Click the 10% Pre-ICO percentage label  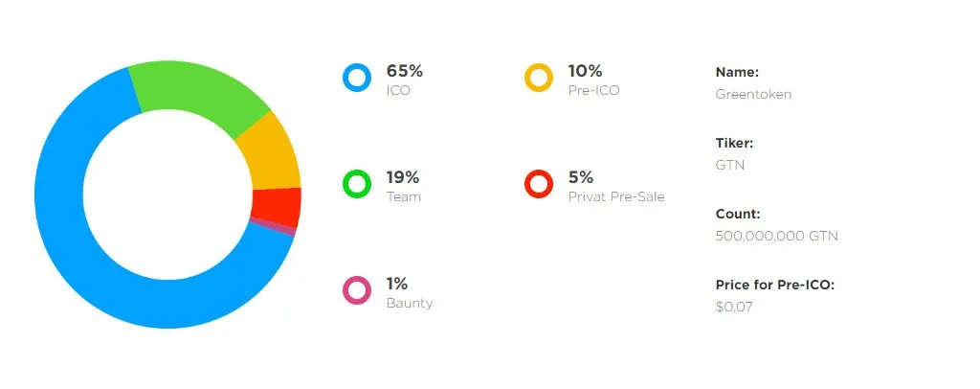tap(585, 71)
